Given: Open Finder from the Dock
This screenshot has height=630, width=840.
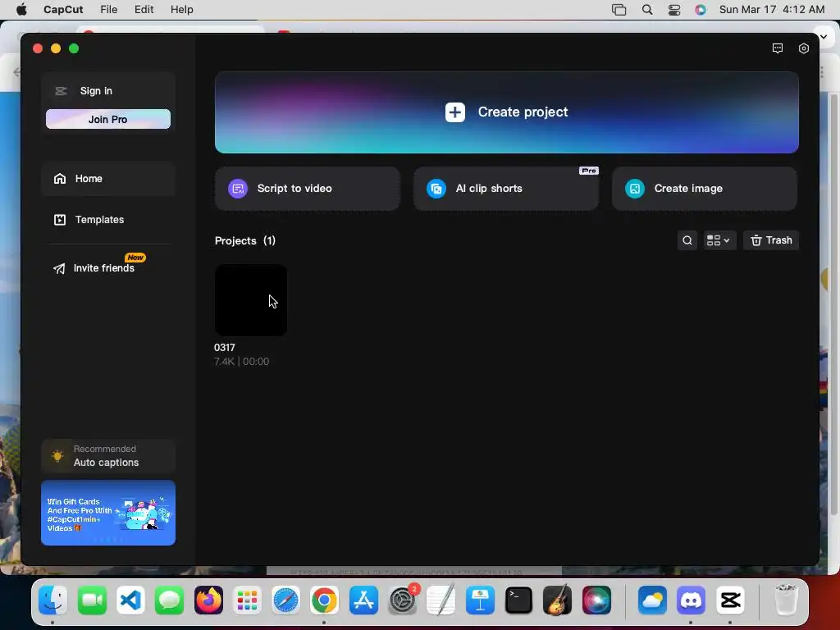Looking at the screenshot, I should (x=53, y=600).
